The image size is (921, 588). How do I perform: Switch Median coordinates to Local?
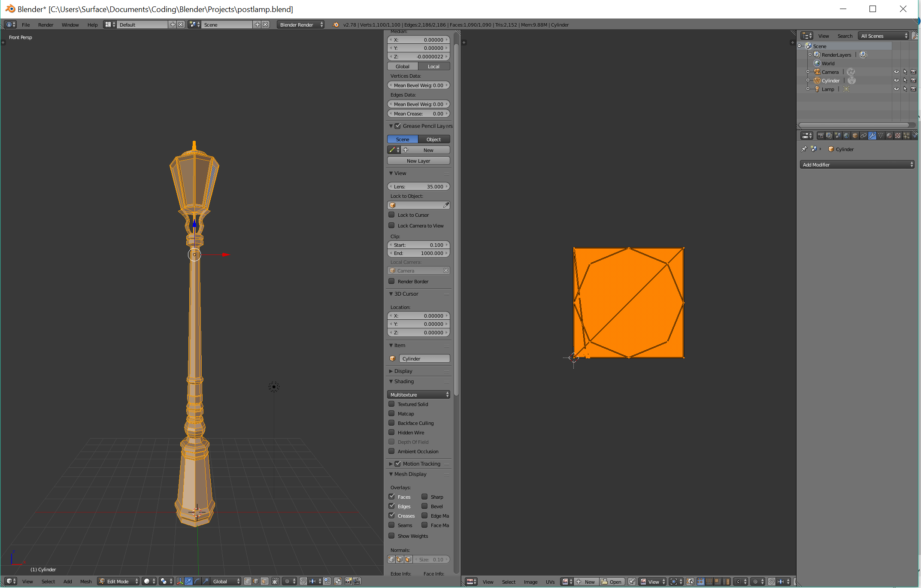434,66
